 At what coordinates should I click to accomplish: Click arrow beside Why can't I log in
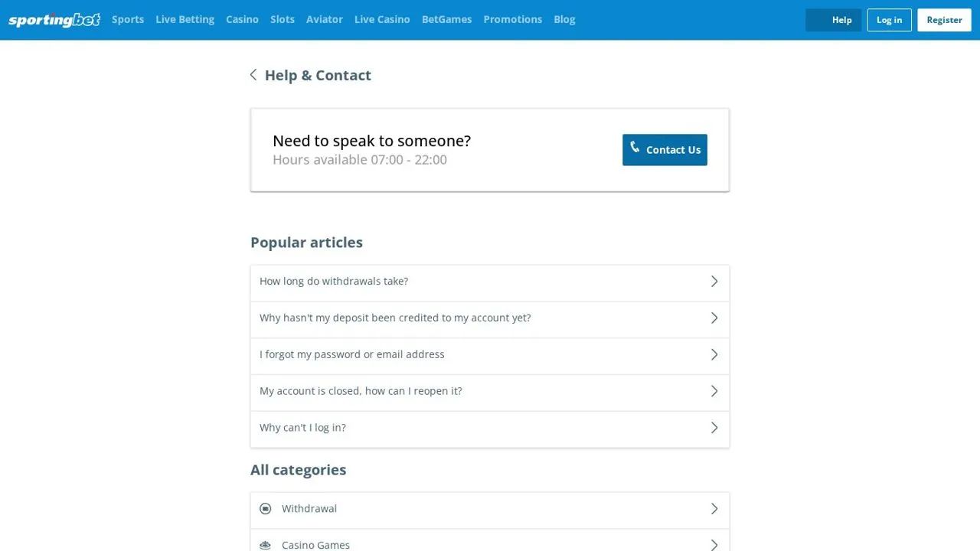(714, 428)
